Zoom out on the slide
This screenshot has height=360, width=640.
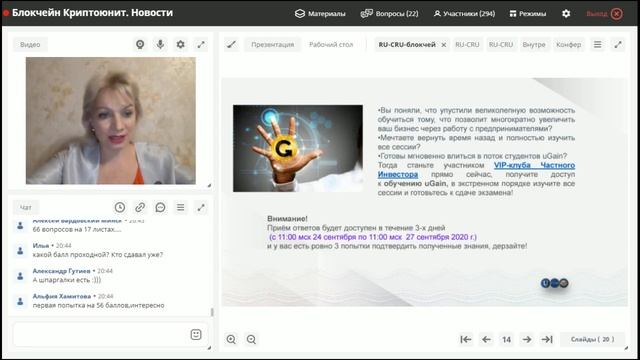251,339
